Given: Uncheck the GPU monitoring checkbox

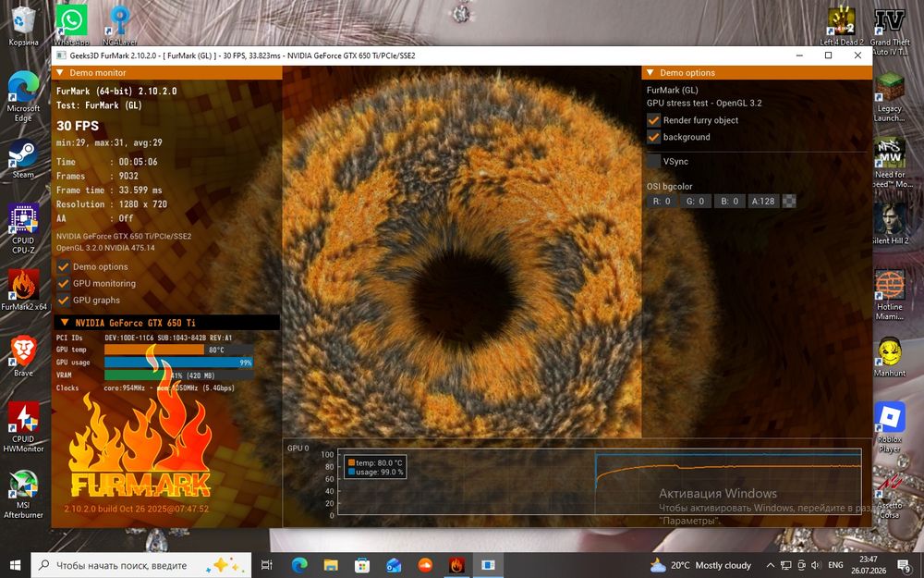Looking at the screenshot, I should (x=63, y=283).
